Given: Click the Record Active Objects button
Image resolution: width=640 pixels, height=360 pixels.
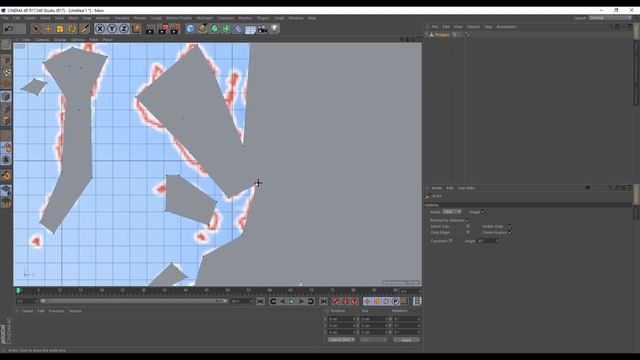Looking at the screenshot, I should pyautogui.click(x=336, y=301).
